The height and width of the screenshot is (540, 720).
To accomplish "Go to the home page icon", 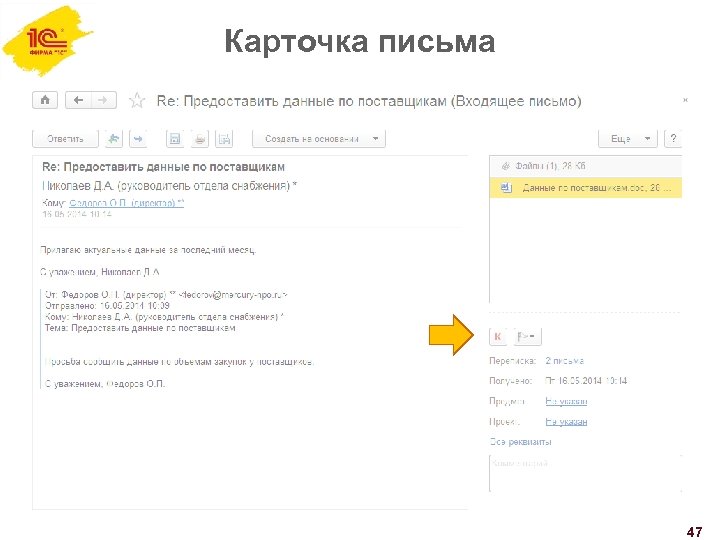I will point(45,100).
